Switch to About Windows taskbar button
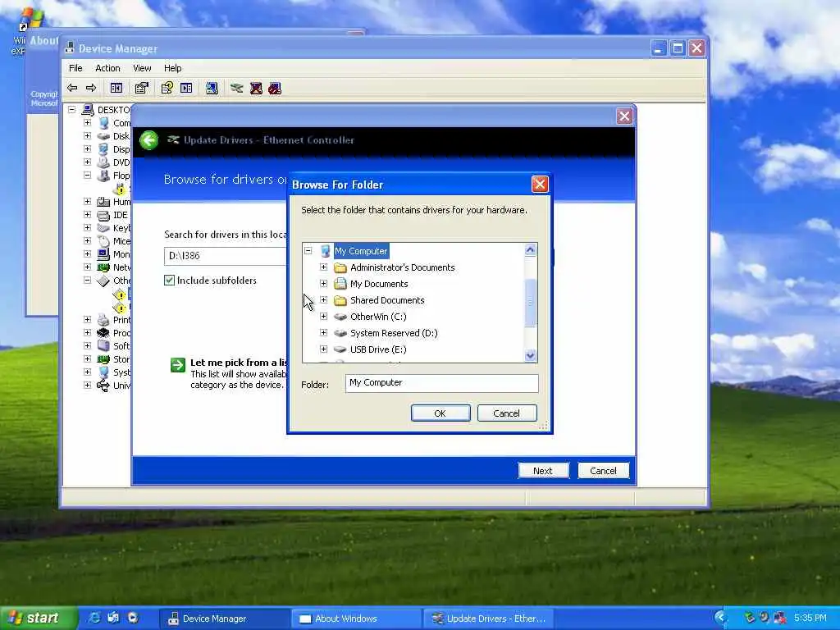Image resolution: width=840 pixels, height=630 pixels. (x=358, y=619)
